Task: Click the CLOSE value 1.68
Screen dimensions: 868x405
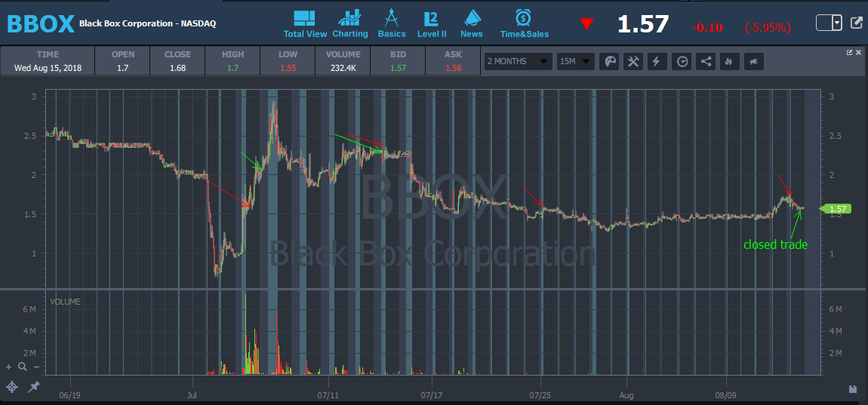Action: [177, 68]
